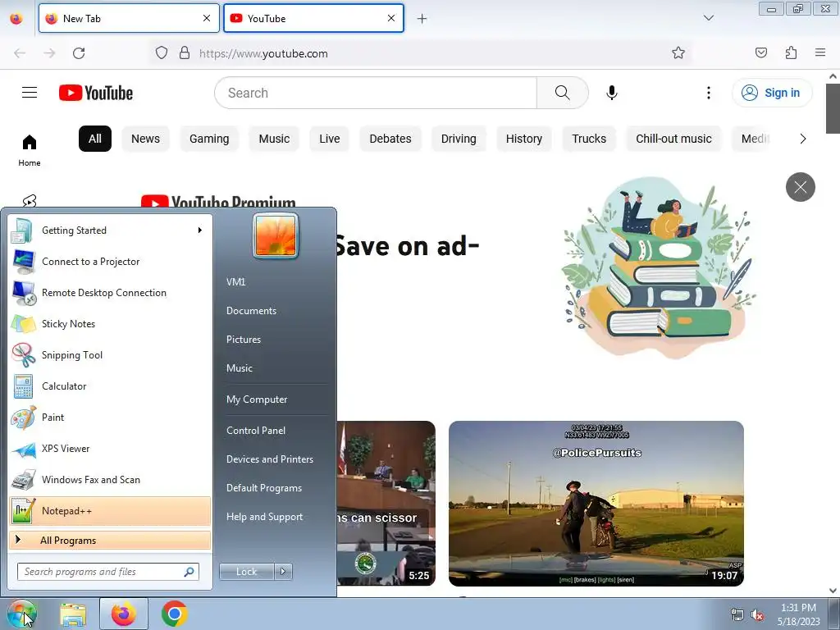Viewport: 840px width, 630px height.
Task: Open XPS Viewer
Action: [110, 449]
